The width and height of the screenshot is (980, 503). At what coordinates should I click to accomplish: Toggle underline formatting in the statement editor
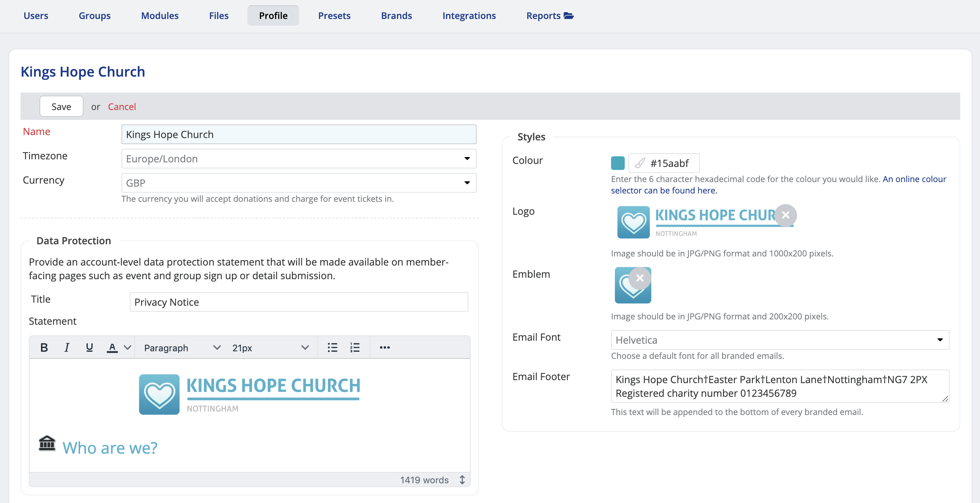pyautogui.click(x=90, y=347)
